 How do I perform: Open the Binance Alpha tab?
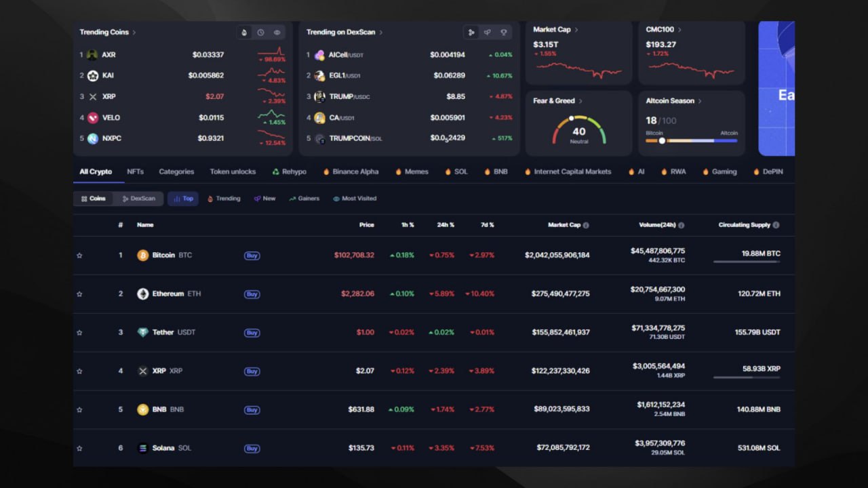(351, 172)
